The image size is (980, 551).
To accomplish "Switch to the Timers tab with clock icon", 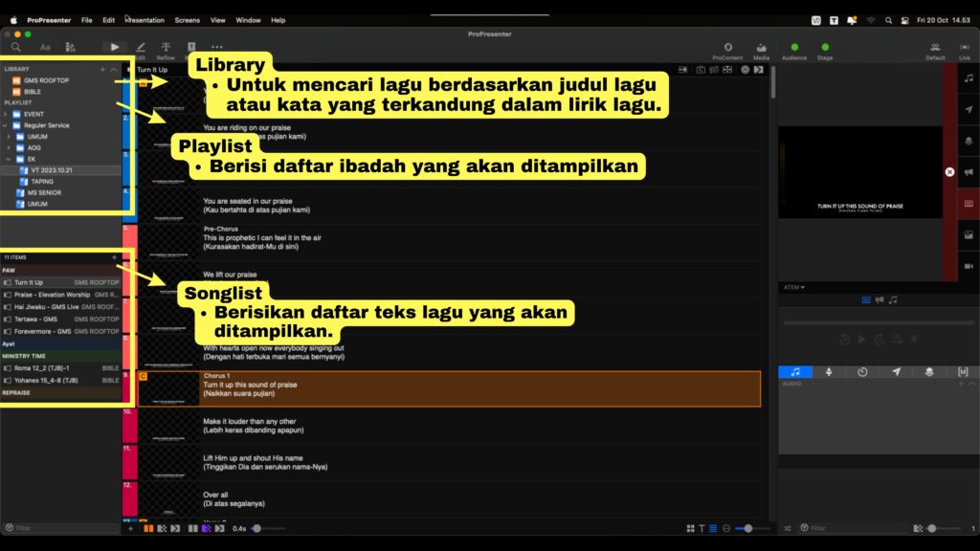I will [862, 372].
